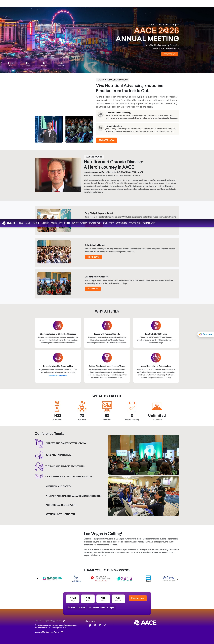This screenshot has width=214, height=644.
Task: Click the Xeris Biopharma sponsor logo
Action: [x=124, y=578]
